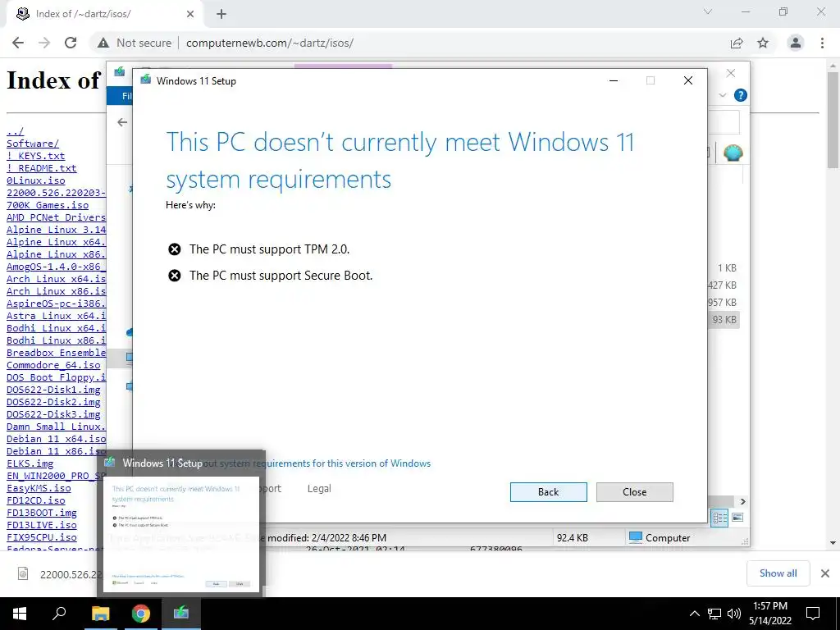Image resolution: width=840 pixels, height=630 pixels.
Task: Go back in Chrome browser
Action: pos(18,43)
